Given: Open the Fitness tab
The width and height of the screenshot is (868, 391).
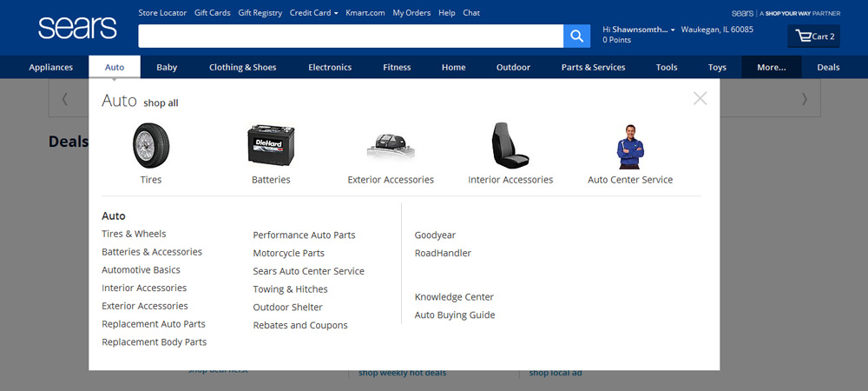Looking at the screenshot, I should click(397, 67).
